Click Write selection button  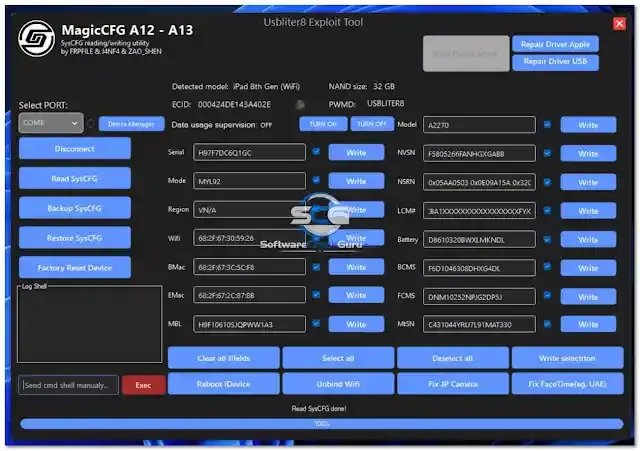click(x=568, y=358)
